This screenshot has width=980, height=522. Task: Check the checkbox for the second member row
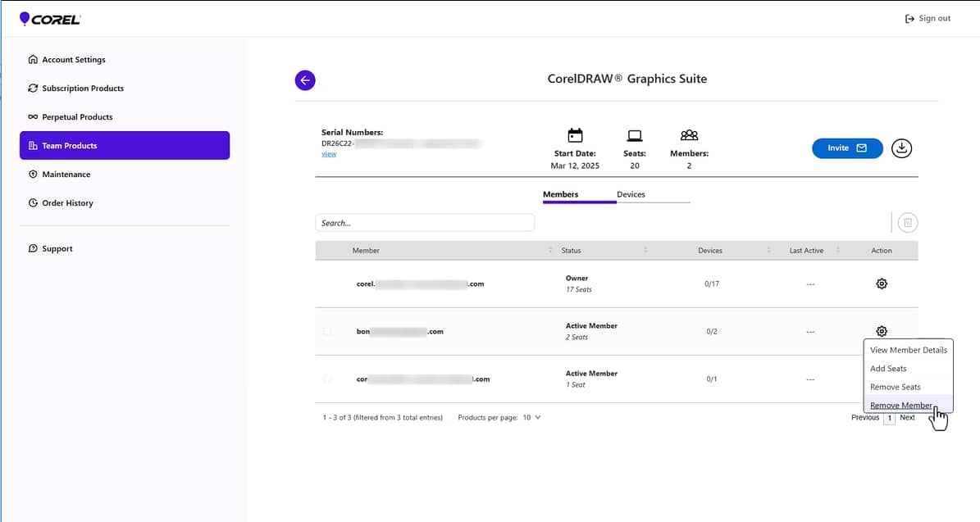(328, 331)
